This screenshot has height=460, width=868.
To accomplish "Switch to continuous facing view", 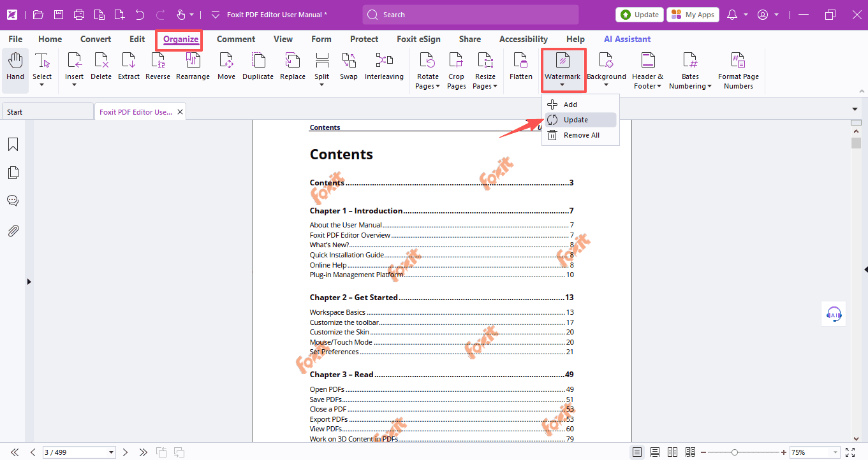I will [x=690, y=452].
